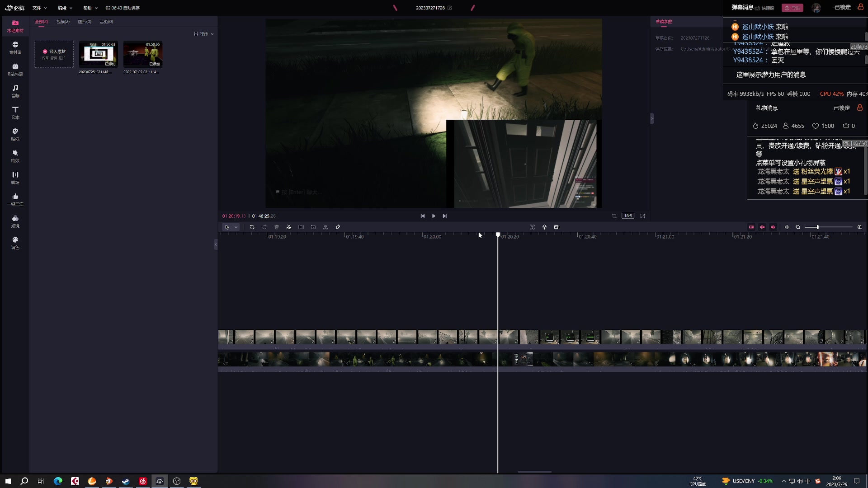Click the rename pencil icon beside project title
The image size is (868, 488).
(449, 8)
